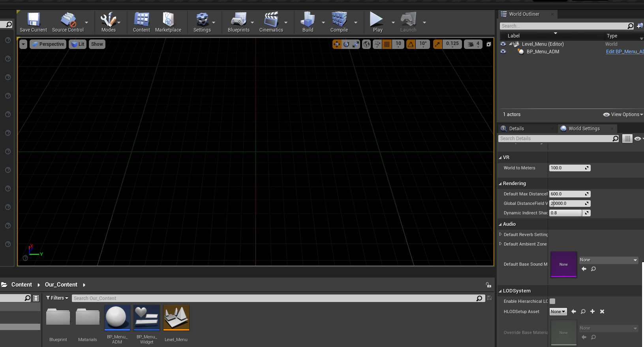Expand Default Ambient Zone settings
This screenshot has width=644, height=347.
click(501, 244)
